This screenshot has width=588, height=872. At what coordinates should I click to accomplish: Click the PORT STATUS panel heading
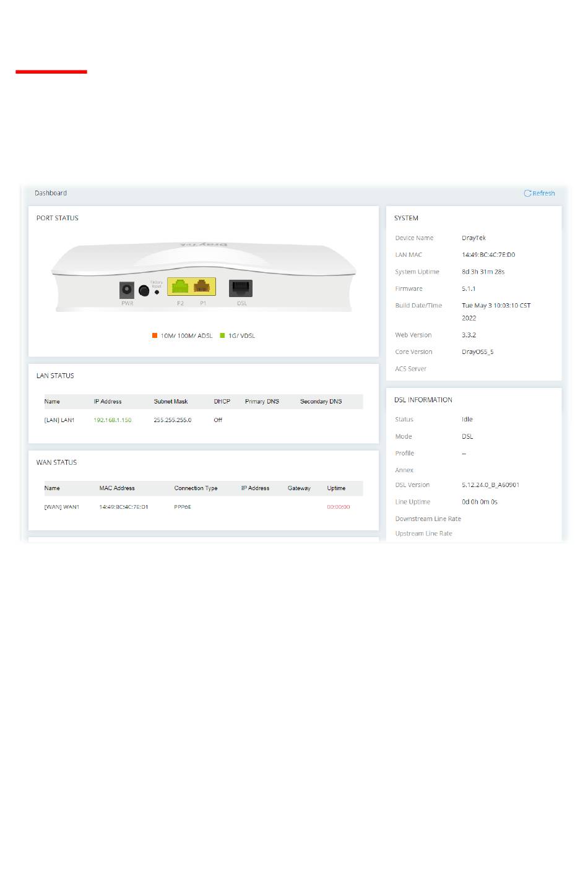pyautogui.click(x=58, y=218)
